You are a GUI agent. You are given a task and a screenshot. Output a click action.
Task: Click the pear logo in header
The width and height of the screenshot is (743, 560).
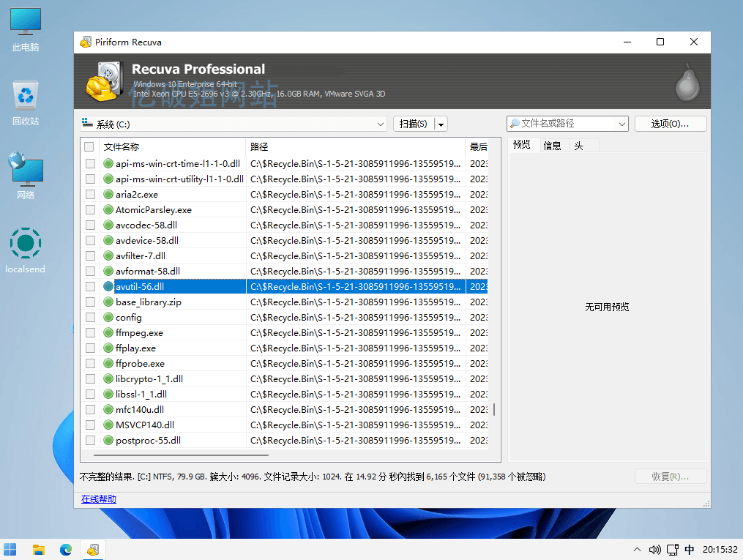686,81
